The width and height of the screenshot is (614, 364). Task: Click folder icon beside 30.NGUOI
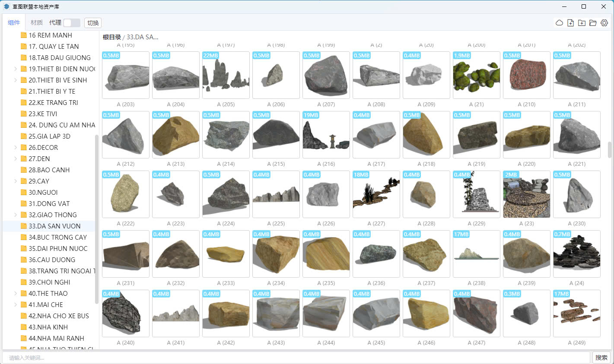(x=24, y=193)
